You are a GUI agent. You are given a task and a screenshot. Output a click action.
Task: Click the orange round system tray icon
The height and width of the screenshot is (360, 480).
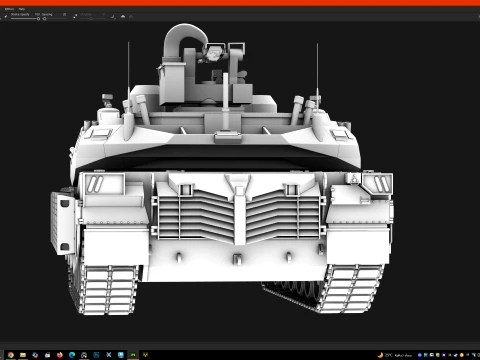point(462,355)
